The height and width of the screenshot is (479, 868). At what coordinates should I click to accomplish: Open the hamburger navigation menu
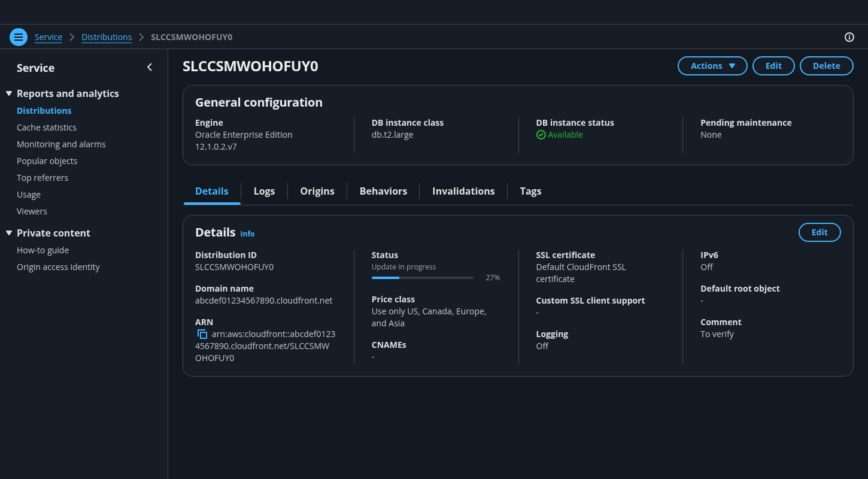(x=19, y=37)
